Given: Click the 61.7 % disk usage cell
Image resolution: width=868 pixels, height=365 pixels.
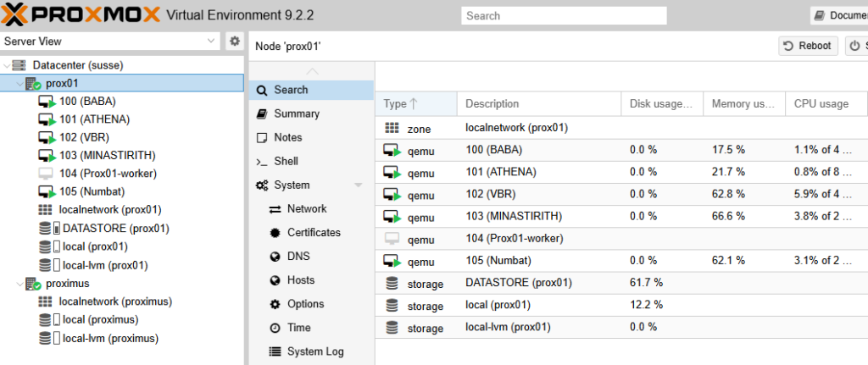Looking at the screenshot, I should (646, 283).
